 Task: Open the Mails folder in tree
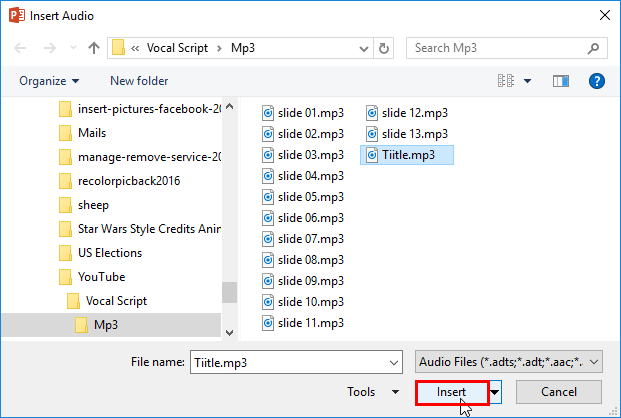(x=82, y=133)
